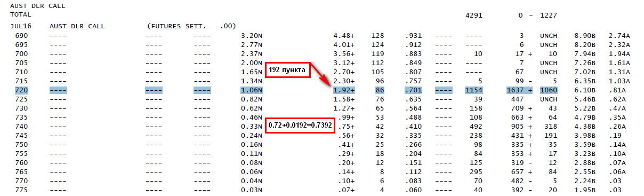Select the 755 strike price cell

(21, 153)
